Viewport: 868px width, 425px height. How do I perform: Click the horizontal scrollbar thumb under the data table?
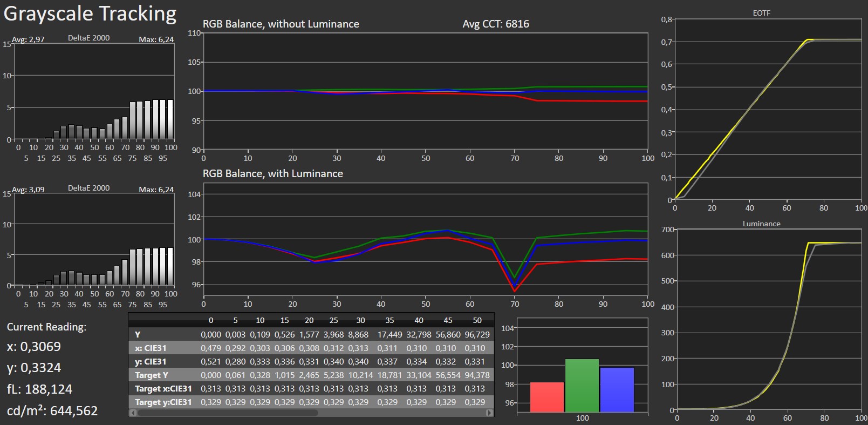[228, 413]
